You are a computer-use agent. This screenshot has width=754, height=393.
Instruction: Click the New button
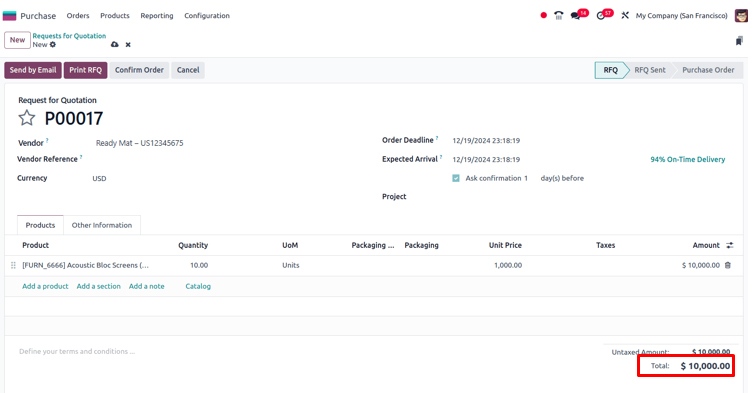[x=17, y=40]
